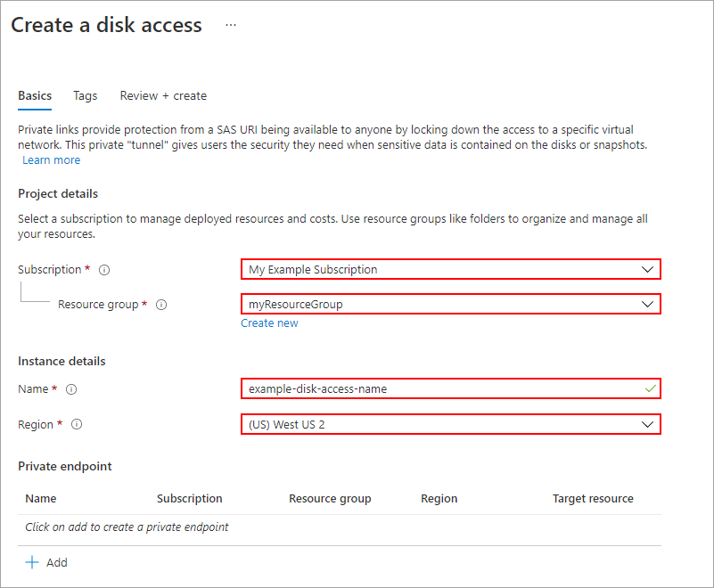Click the private endpoint Name column header
The height and width of the screenshot is (588, 714).
coord(41,499)
